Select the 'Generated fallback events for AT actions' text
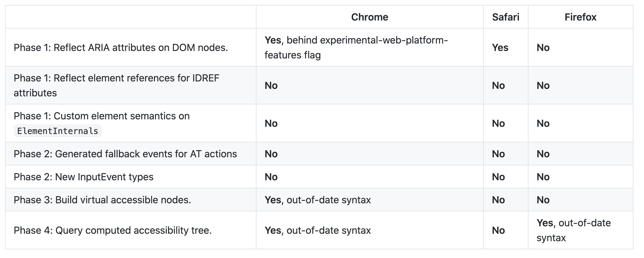Viewport: 644px width, 258px height. 125,154
